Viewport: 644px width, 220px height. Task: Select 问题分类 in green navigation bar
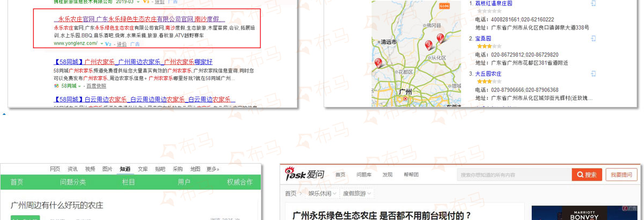[x=73, y=182]
